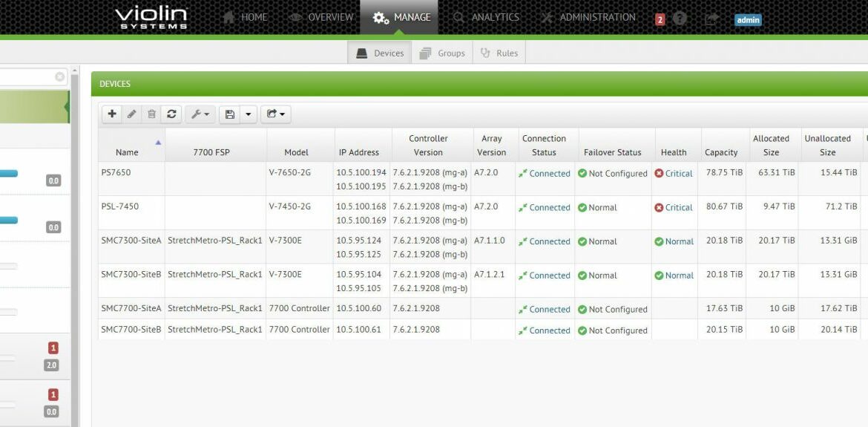The width and height of the screenshot is (868, 427).
Task: Open the OVERVIEW menu
Action: pos(321,17)
